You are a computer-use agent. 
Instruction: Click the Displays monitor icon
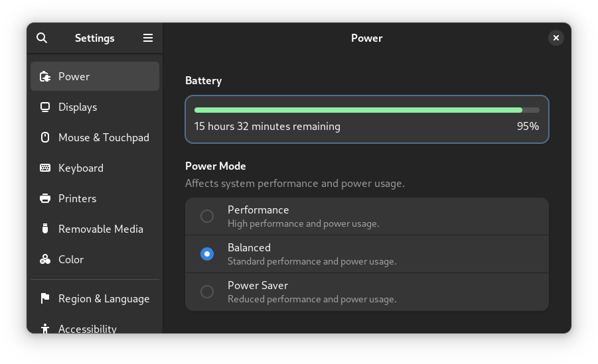coord(45,107)
